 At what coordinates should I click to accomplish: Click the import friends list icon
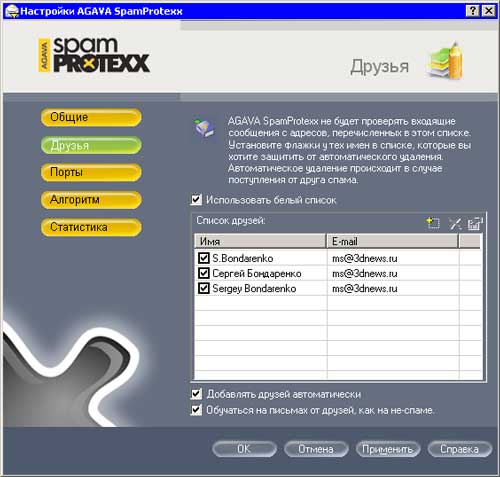coord(475,223)
